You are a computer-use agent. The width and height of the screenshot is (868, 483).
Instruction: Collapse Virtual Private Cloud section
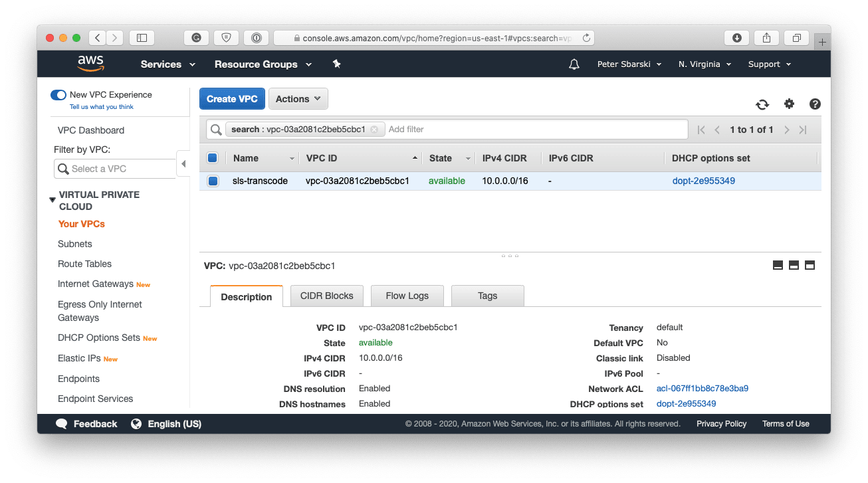[53, 200]
